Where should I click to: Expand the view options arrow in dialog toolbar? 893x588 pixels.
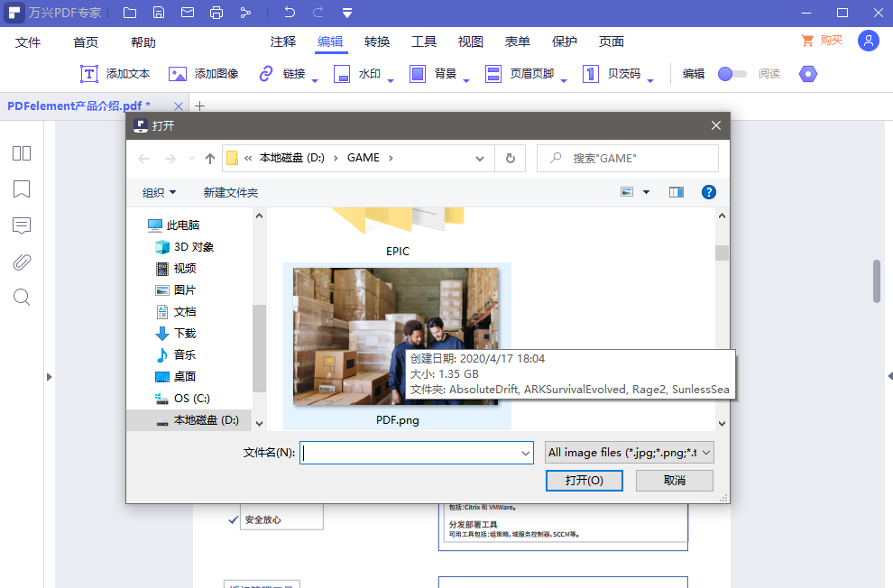tap(646, 192)
